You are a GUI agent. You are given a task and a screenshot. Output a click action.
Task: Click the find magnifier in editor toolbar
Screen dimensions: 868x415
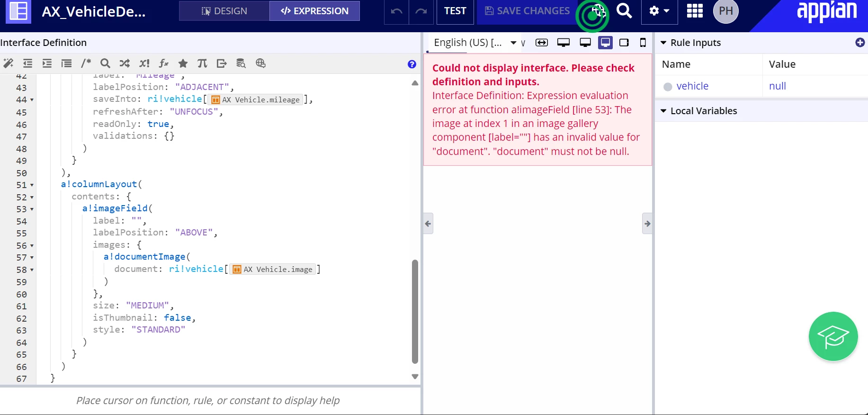pos(105,63)
